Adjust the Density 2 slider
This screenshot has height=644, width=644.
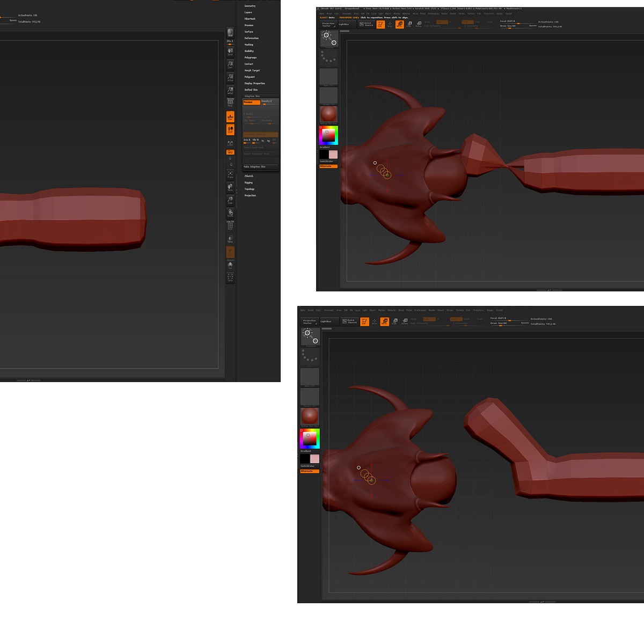[x=269, y=102]
